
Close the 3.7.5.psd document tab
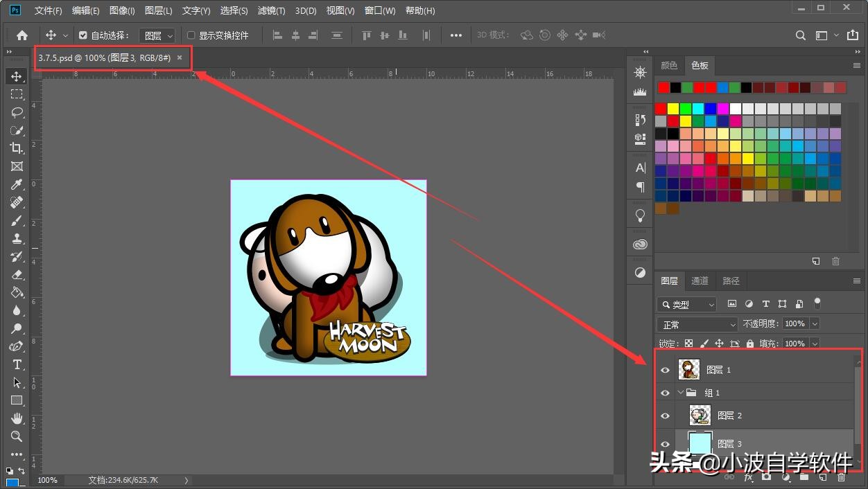180,57
